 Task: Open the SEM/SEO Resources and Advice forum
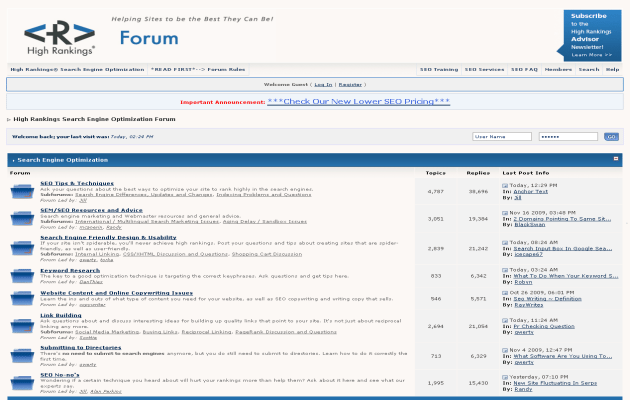pyautogui.click(x=91, y=210)
